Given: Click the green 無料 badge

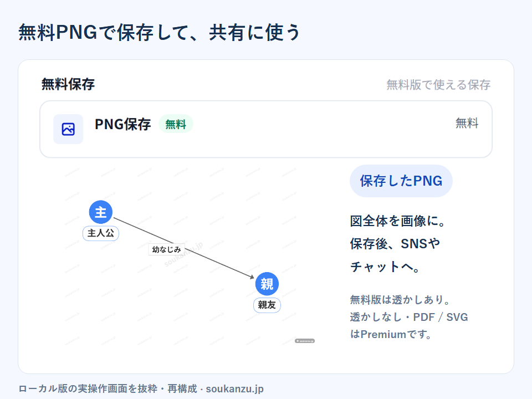Looking at the screenshot, I should click(176, 124).
